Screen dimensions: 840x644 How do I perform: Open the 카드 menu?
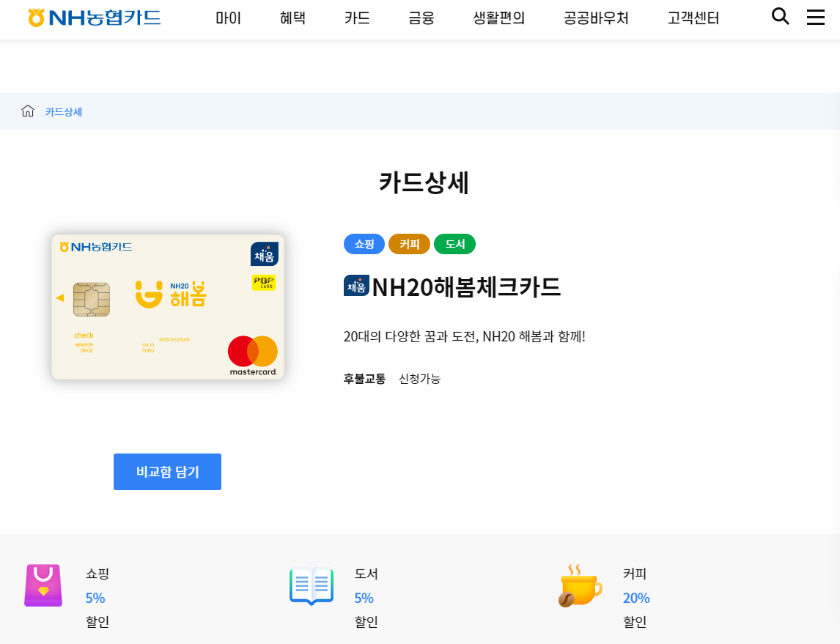[x=357, y=18]
